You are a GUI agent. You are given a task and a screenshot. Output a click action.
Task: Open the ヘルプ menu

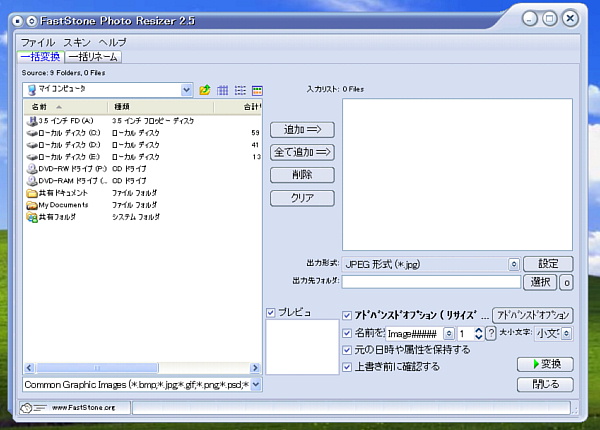coord(112,42)
